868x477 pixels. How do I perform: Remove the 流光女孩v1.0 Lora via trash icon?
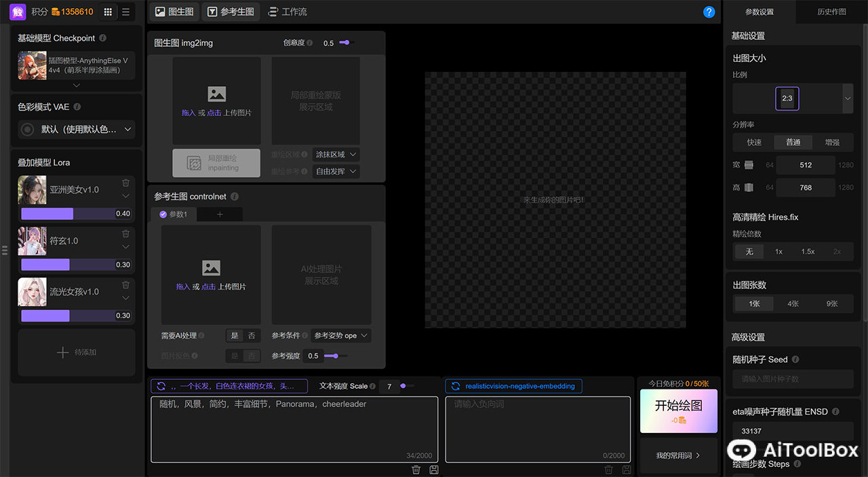125,285
